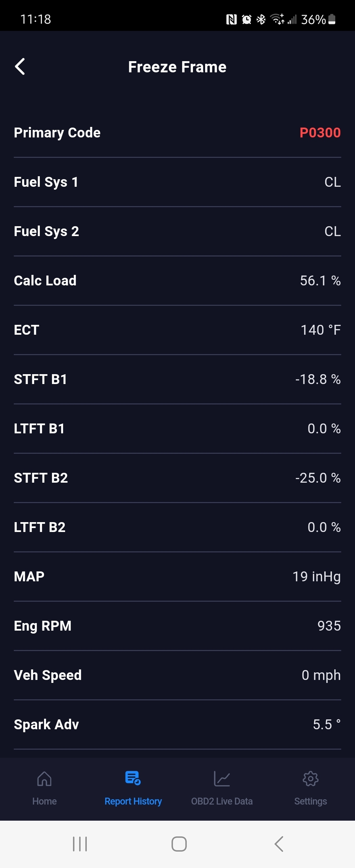Screen dimensions: 355x868
Task: Tap the alarm icon in status bar
Action: pos(247,19)
